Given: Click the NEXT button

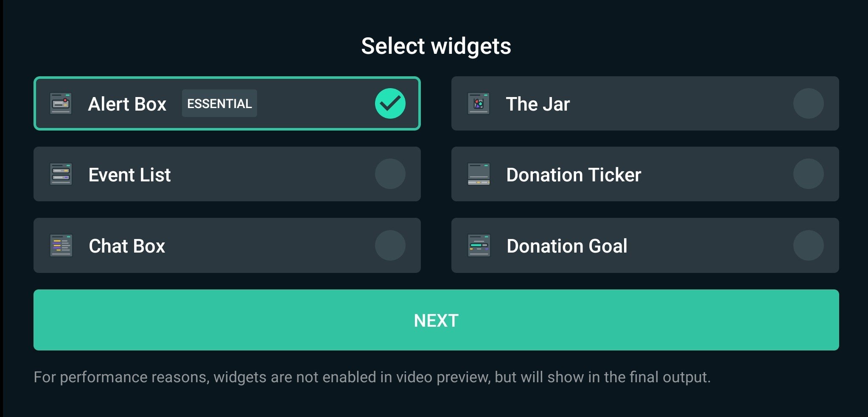Looking at the screenshot, I should click(x=436, y=320).
